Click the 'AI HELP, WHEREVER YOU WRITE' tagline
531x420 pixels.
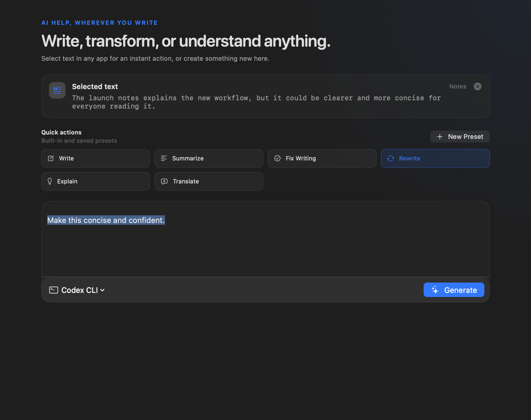coord(99,23)
